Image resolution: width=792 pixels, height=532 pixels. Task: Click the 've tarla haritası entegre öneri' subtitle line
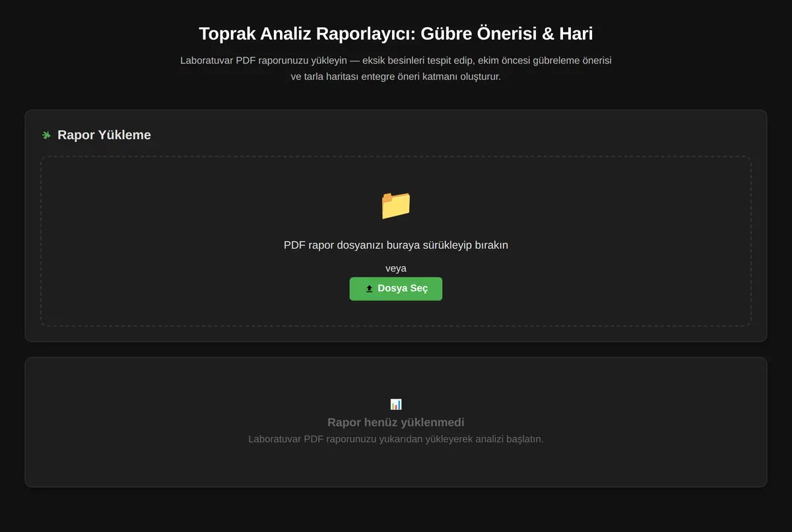click(x=396, y=77)
